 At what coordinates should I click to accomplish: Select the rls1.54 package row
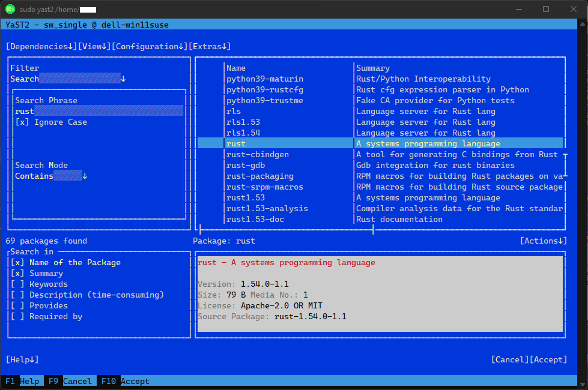coord(380,133)
